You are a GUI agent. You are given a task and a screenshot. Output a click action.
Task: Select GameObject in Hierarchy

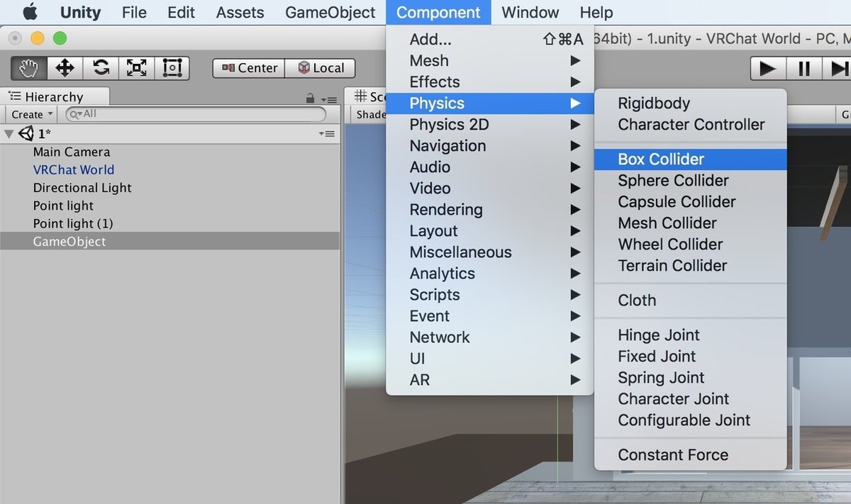pos(69,241)
